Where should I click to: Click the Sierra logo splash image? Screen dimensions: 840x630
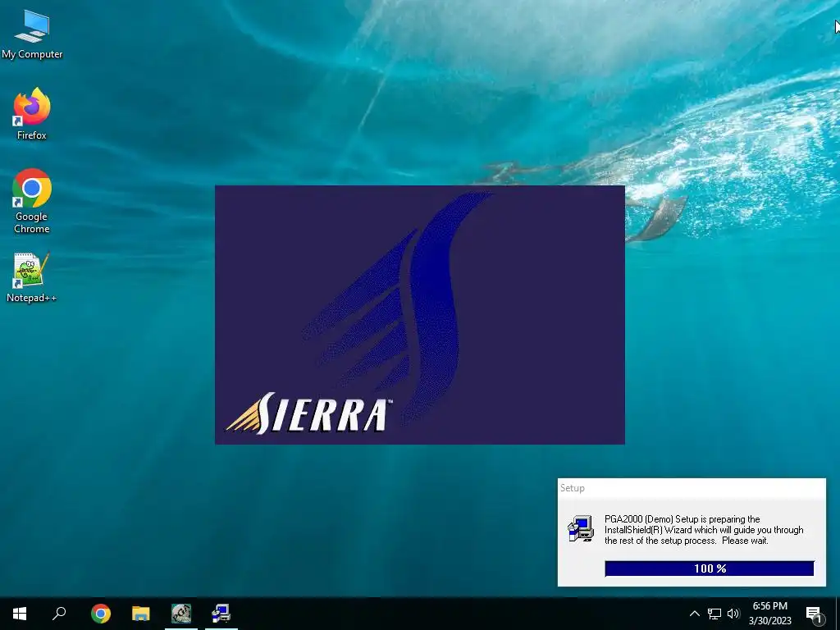click(x=419, y=315)
